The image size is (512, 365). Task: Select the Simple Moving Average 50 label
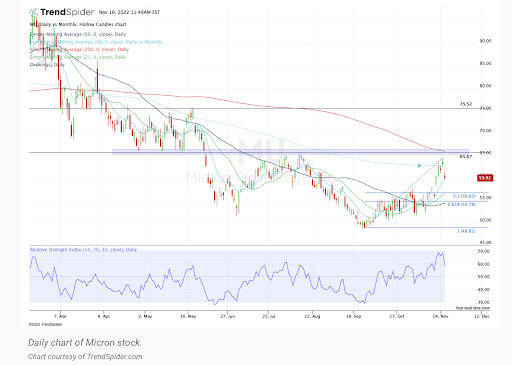click(78, 34)
